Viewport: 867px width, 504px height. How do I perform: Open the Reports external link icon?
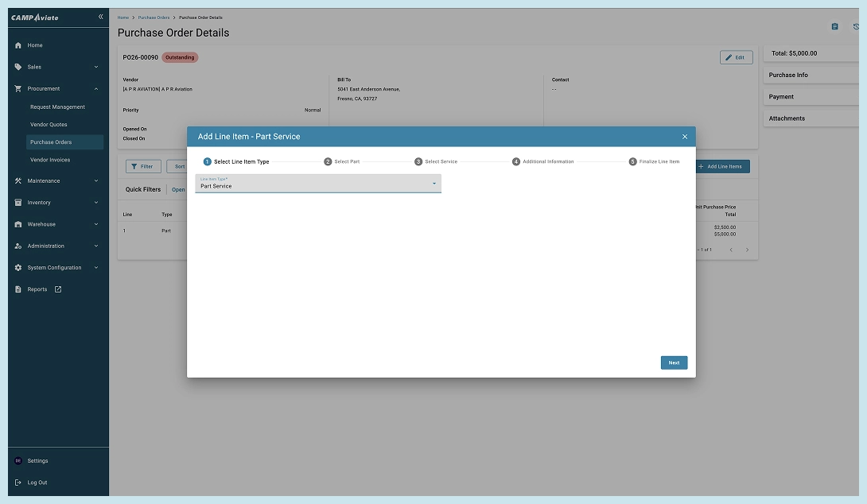tap(58, 289)
